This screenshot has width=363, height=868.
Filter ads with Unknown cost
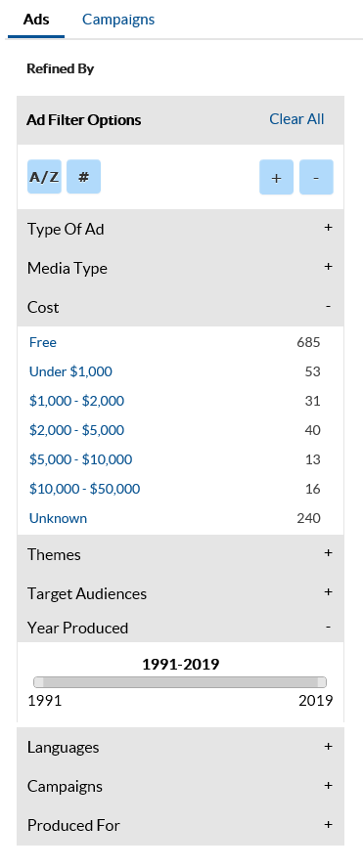click(x=58, y=518)
